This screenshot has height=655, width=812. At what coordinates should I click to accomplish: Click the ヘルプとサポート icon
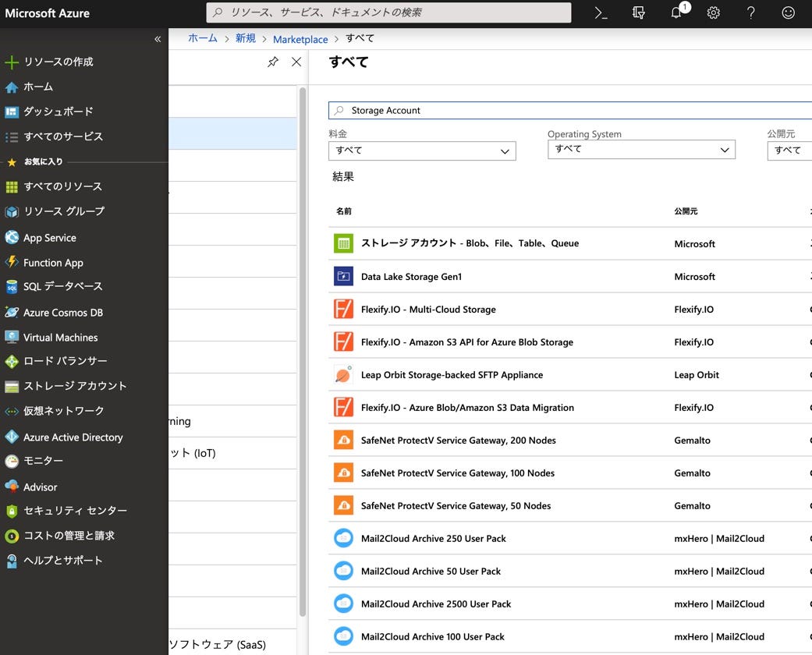pyautogui.click(x=12, y=561)
